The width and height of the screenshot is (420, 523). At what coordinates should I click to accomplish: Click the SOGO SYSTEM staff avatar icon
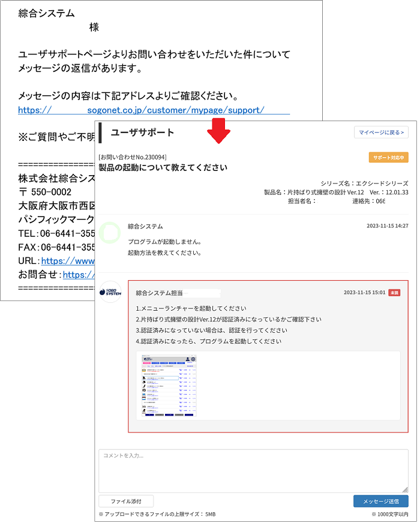coord(110,292)
